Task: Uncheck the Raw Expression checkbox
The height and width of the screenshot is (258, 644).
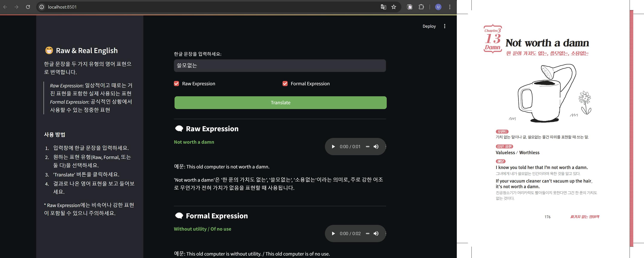Action: coord(176,84)
